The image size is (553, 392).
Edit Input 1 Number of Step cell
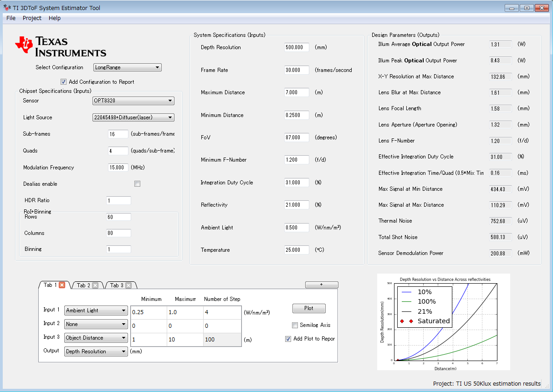[x=222, y=313]
